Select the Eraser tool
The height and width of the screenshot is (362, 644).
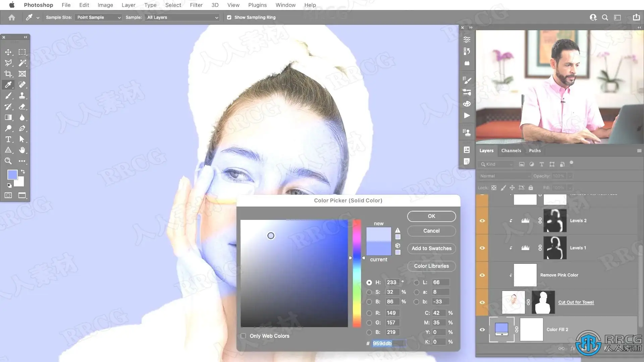[22, 107]
